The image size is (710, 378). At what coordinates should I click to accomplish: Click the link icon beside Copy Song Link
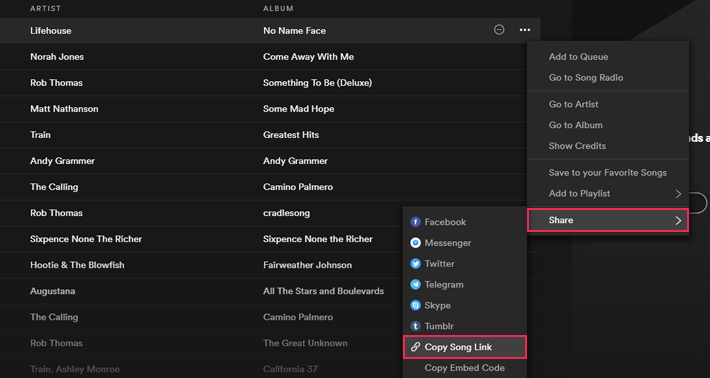coord(415,347)
